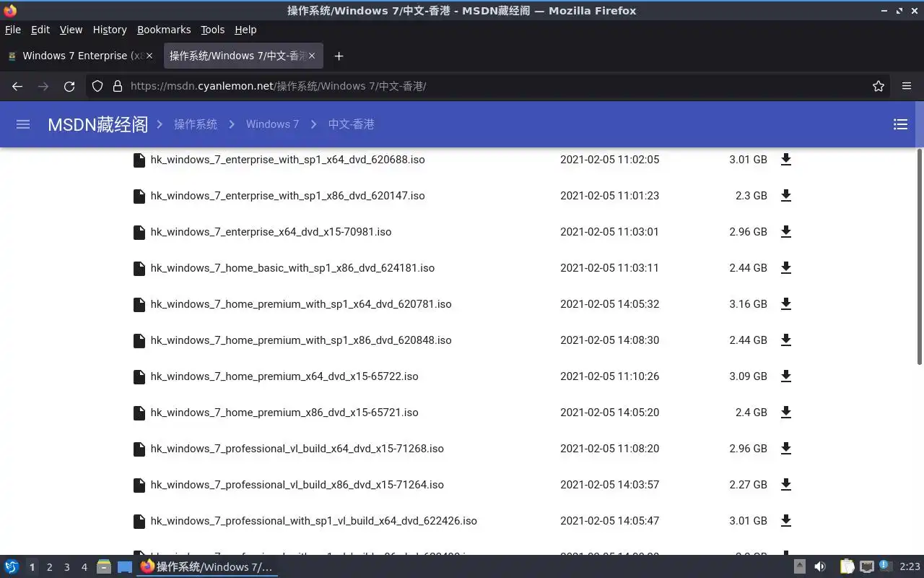Show site security padlock info
The image size is (924, 578).
coord(118,86)
